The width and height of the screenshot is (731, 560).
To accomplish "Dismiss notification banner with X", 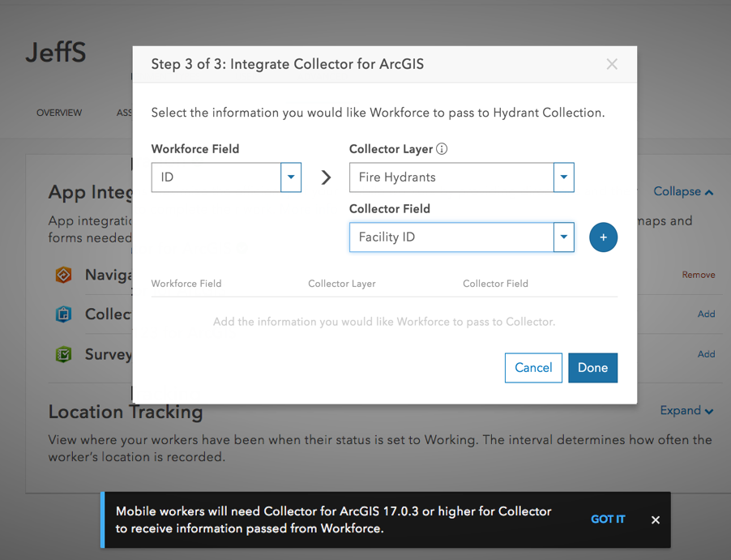I will pos(656,520).
